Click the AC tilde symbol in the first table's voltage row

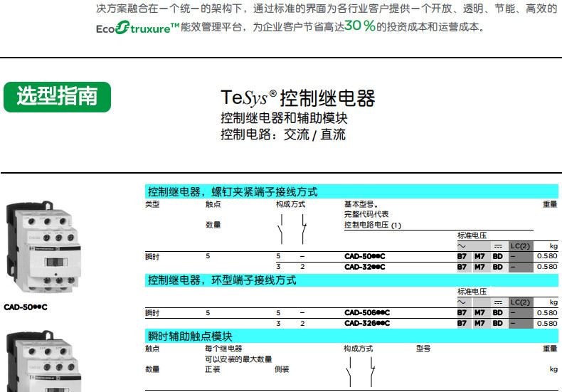point(462,246)
